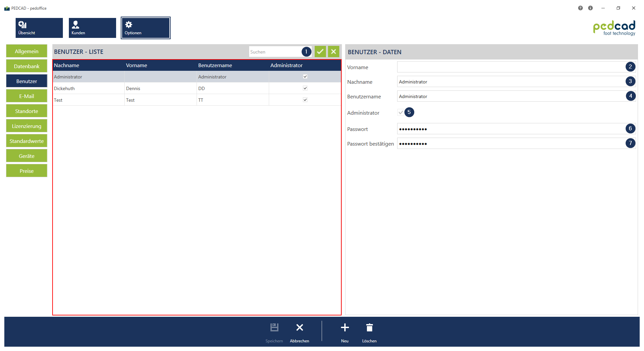
Task: Sort the list by Nachname column header
Action: 67,65
